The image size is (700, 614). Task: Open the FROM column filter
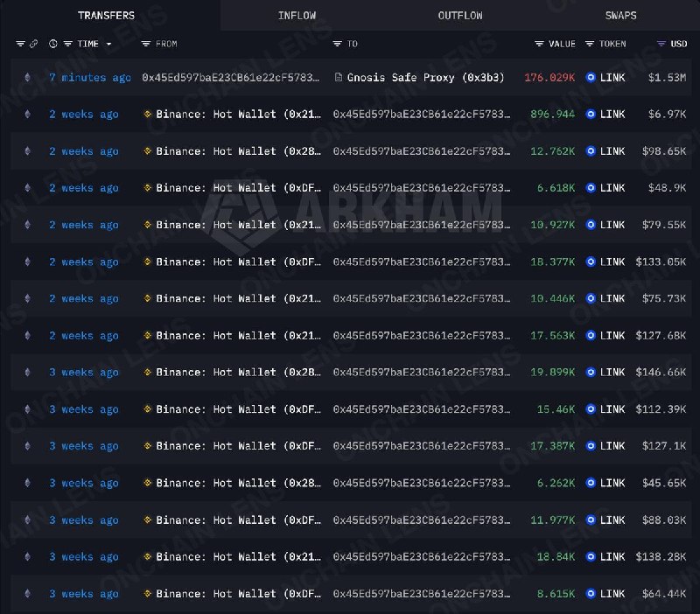tap(145, 44)
